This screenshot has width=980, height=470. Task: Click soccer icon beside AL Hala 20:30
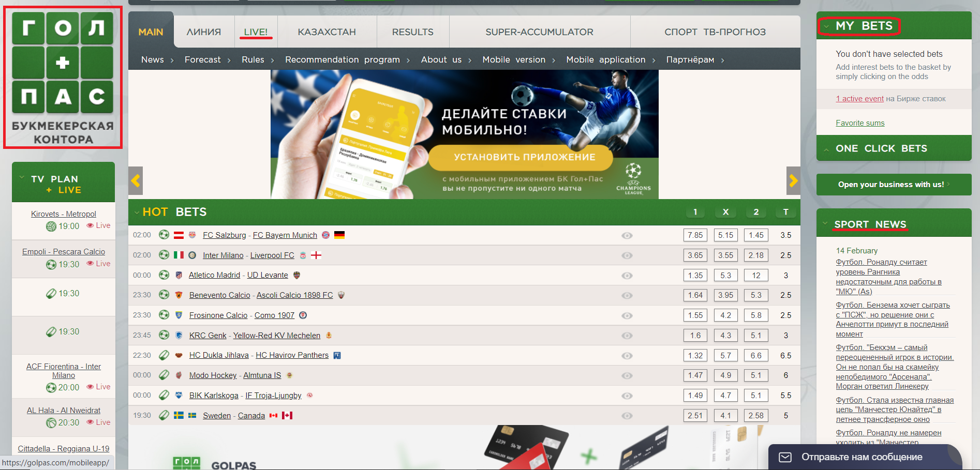(x=51, y=422)
